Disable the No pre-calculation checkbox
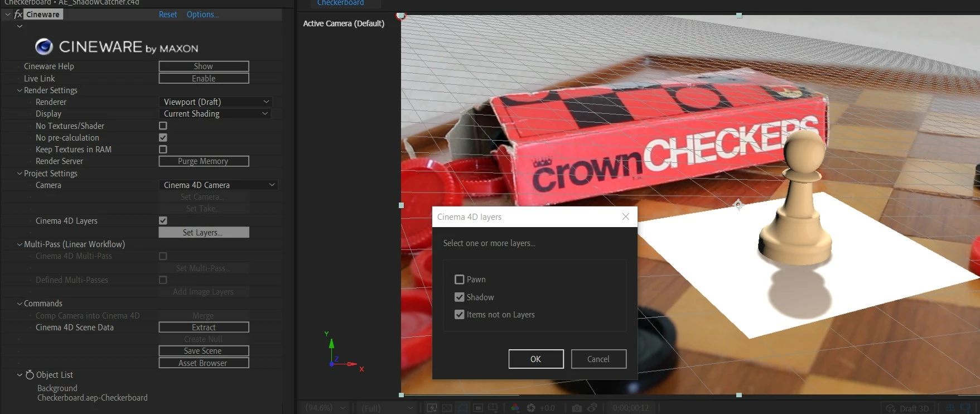980x414 pixels. 163,138
